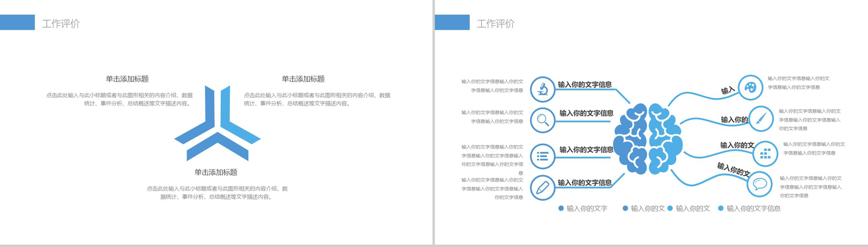Click legend entry 输入你的文字信息 with blue dot
Screen dimensions: 868x247
[749, 208]
